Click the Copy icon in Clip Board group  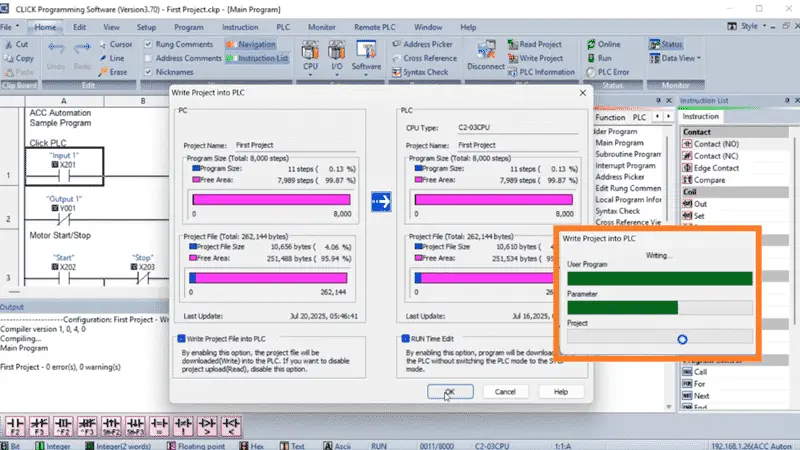tap(8, 58)
